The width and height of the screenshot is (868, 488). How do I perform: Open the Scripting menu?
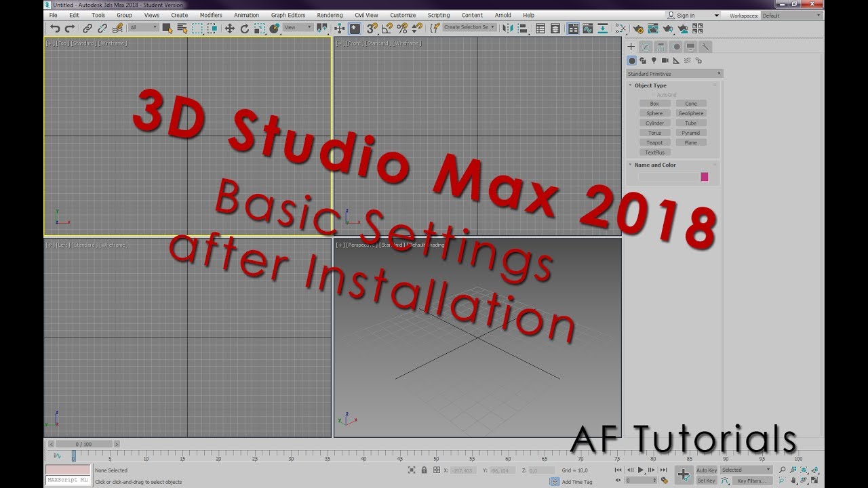click(439, 15)
